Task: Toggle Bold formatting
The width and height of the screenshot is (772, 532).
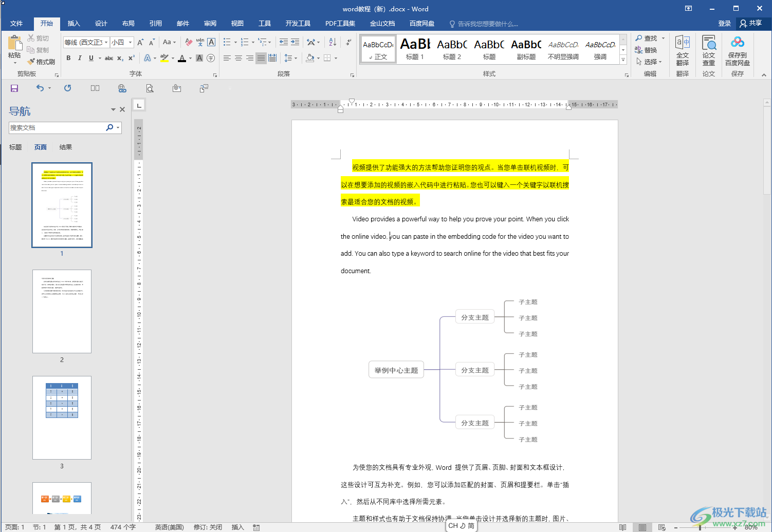Action: click(68, 58)
